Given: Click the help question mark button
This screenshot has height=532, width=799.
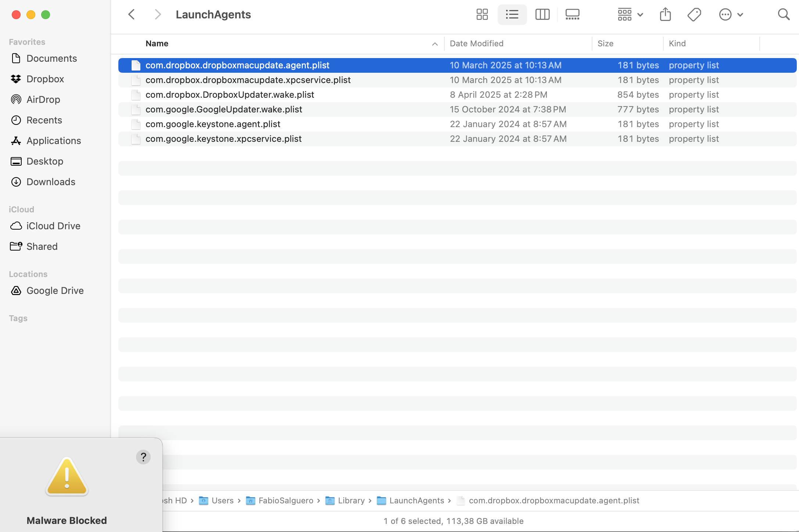Looking at the screenshot, I should tap(143, 457).
